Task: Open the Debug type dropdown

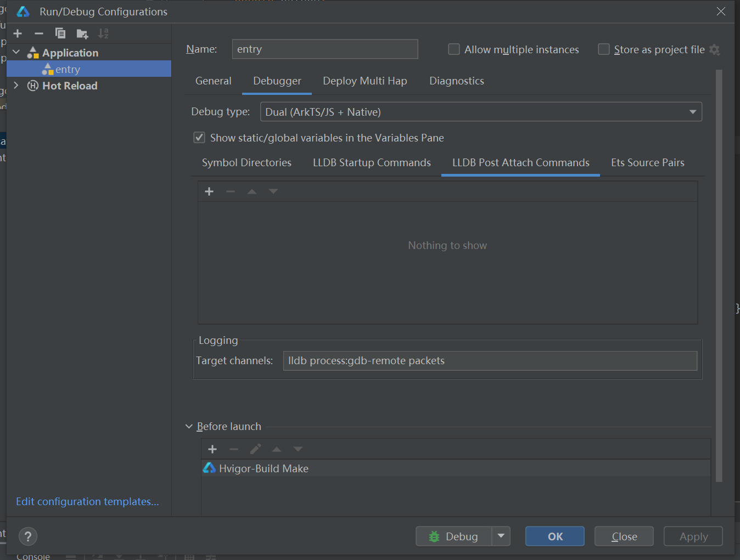Action: 481,112
